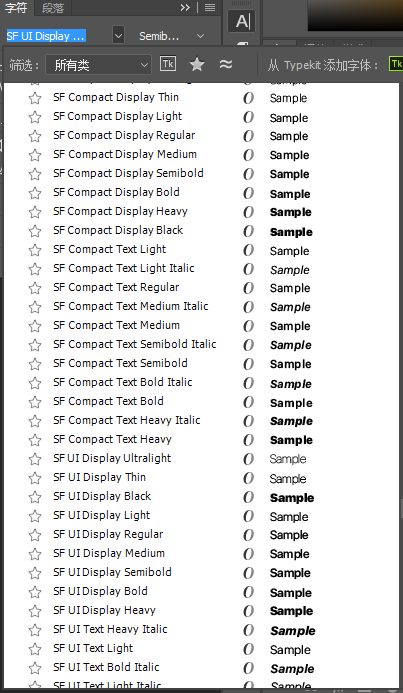
Task: Expand the font family dropdown arrow
Action: coord(118,36)
